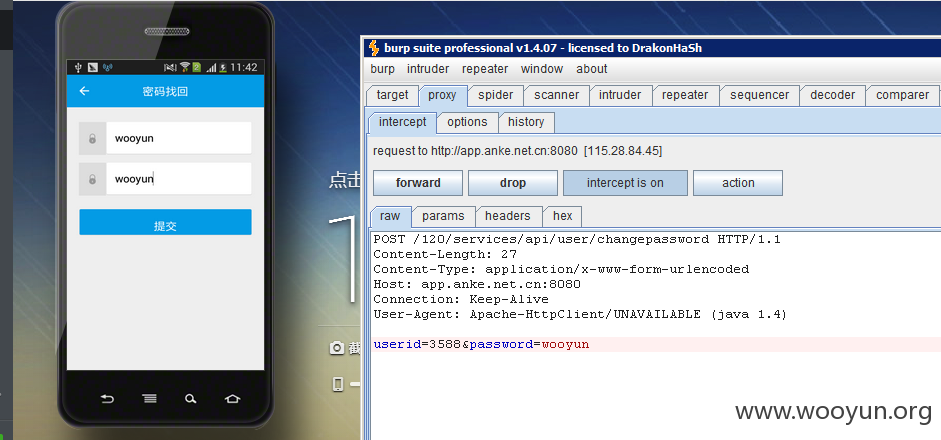View the proxy history sub-tab
941x440 pixels.
(x=526, y=122)
